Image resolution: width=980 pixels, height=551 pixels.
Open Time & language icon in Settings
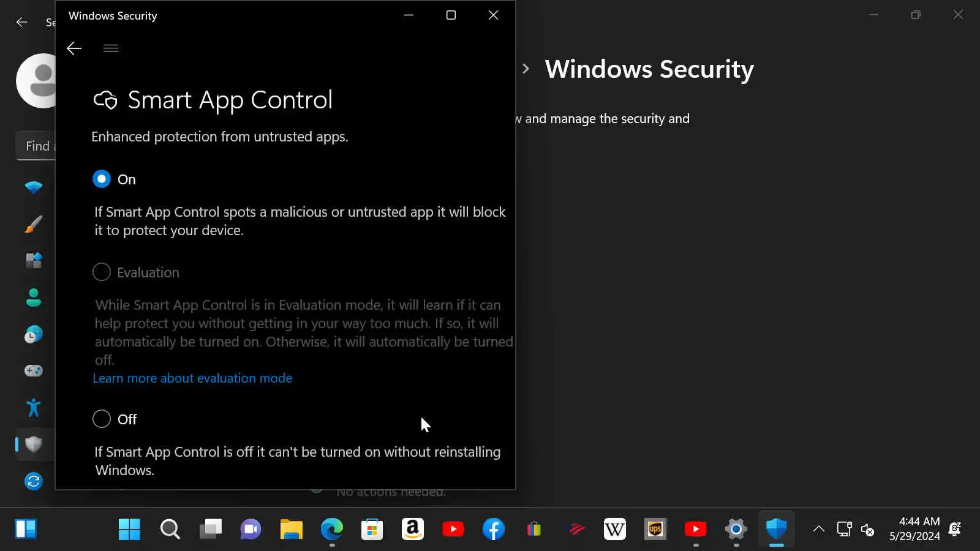(34, 334)
